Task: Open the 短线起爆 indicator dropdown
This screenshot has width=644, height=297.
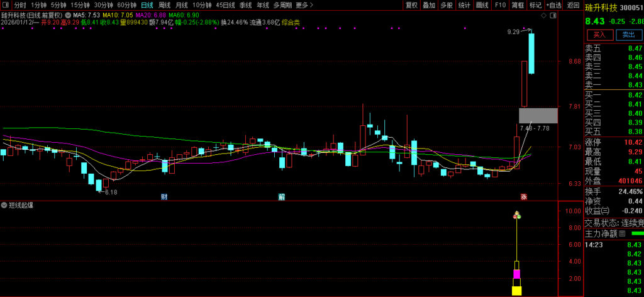Action: pos(4,205)
